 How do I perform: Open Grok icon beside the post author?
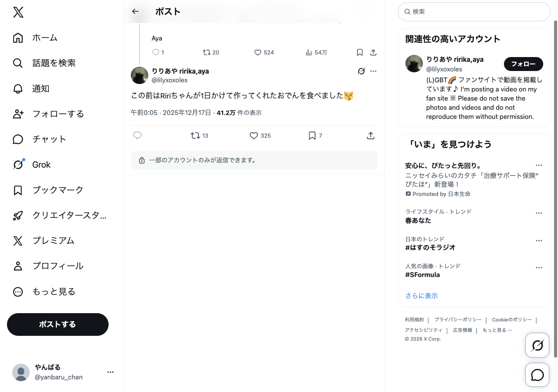361,71
